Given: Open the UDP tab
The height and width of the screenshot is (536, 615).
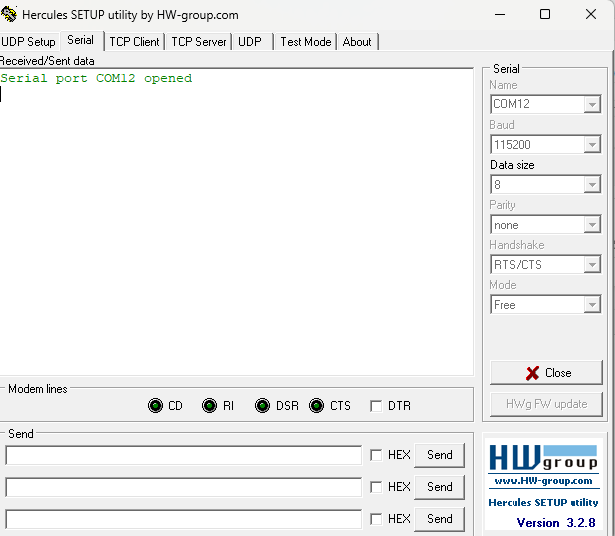Looking at the screenshot, I should coord(251,42).
